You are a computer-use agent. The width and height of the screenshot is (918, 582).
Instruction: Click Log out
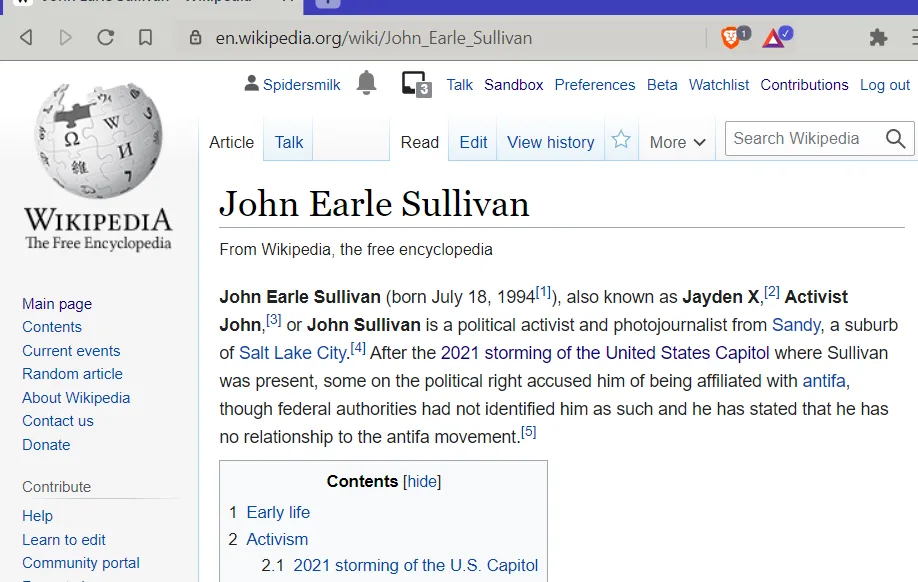pos(885,85)
